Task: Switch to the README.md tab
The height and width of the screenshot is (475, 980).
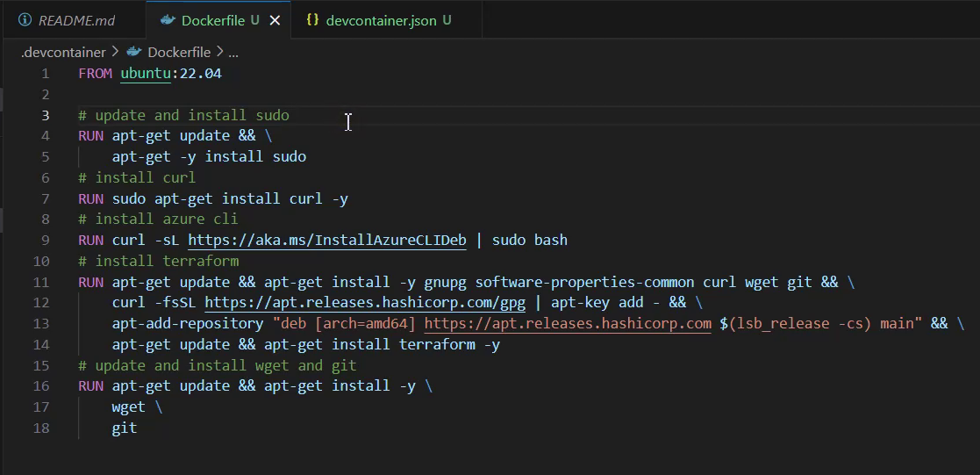Action: (75, 20)
